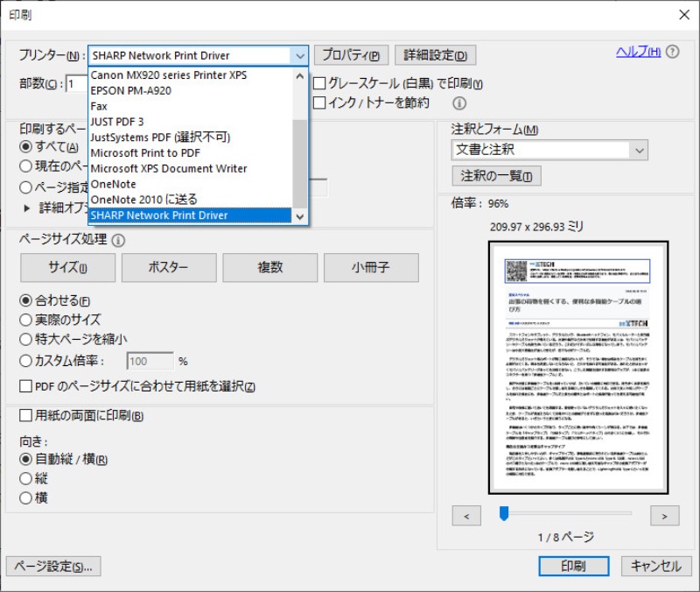This screenshot has width=700, height=592.
Task: Click info icon next to ページサイズ処理
Action: [x=119, y=240]
